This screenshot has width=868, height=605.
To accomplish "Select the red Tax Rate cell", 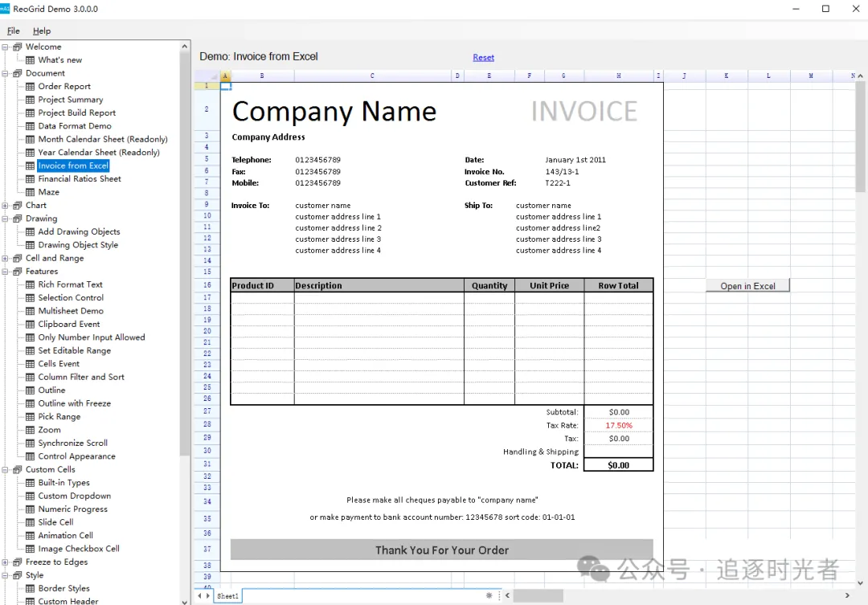I will click(x=618, y=426).
